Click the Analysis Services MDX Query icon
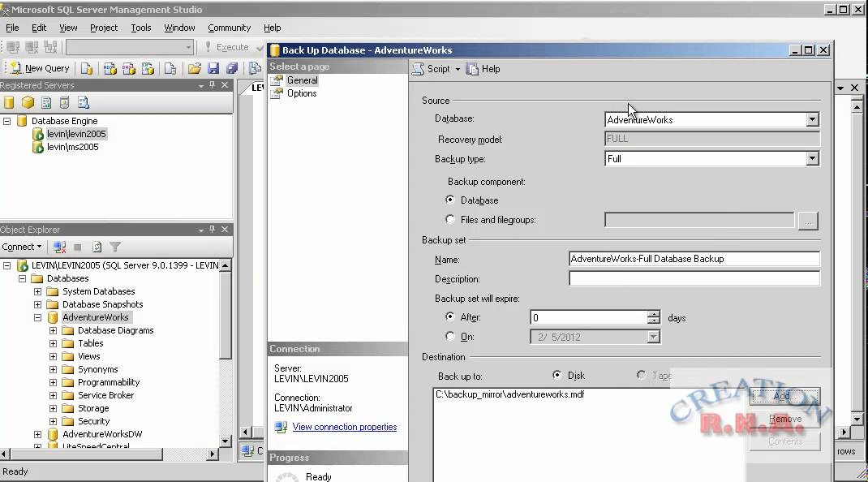Image resolution: width=868 pixels, height=482 pixels. coord(110,68)
